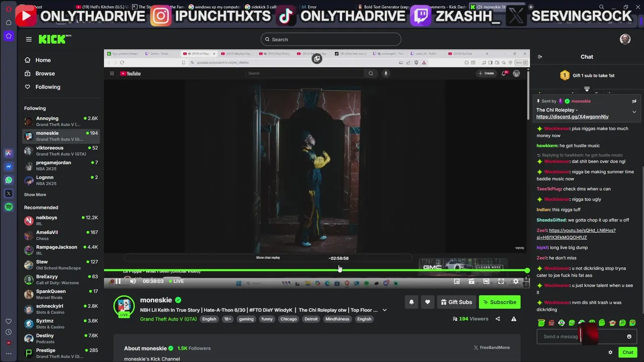Expand Following list with Show More
Viewport: 644px width, 362px height.
pos(35,195)
